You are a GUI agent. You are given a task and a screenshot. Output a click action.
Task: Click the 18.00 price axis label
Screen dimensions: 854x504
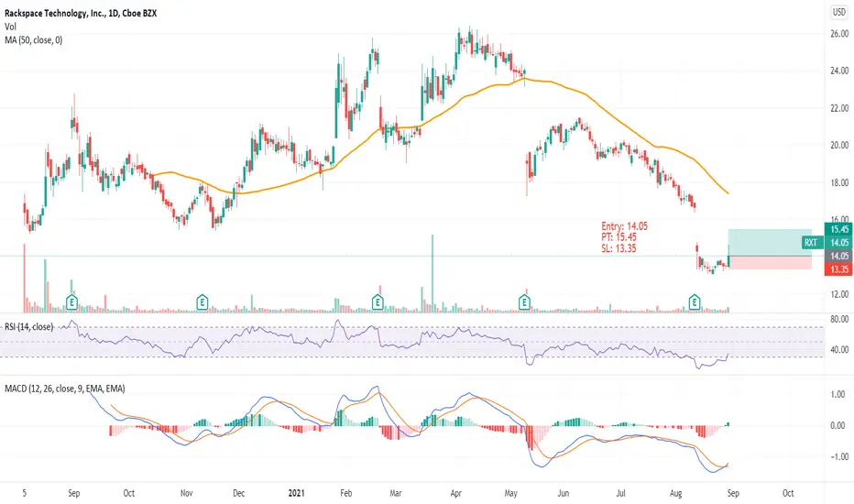[839, 183]
